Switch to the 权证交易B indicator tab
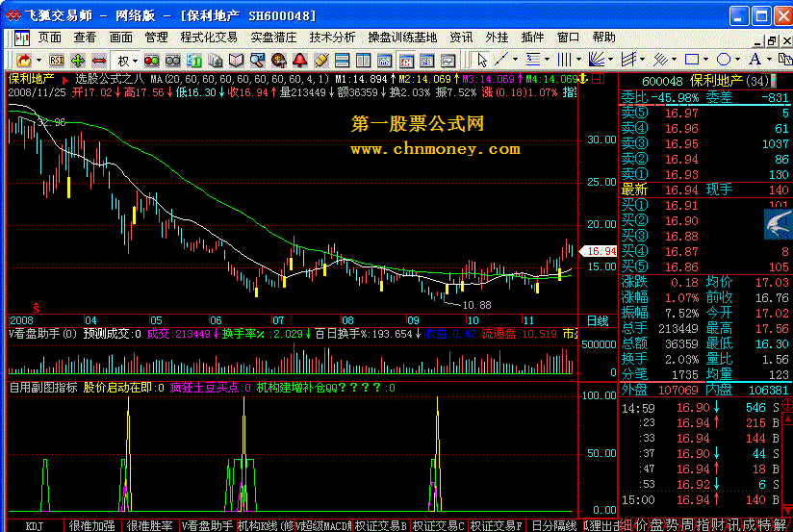The image size is (793, 532). (x=380, y=526)
